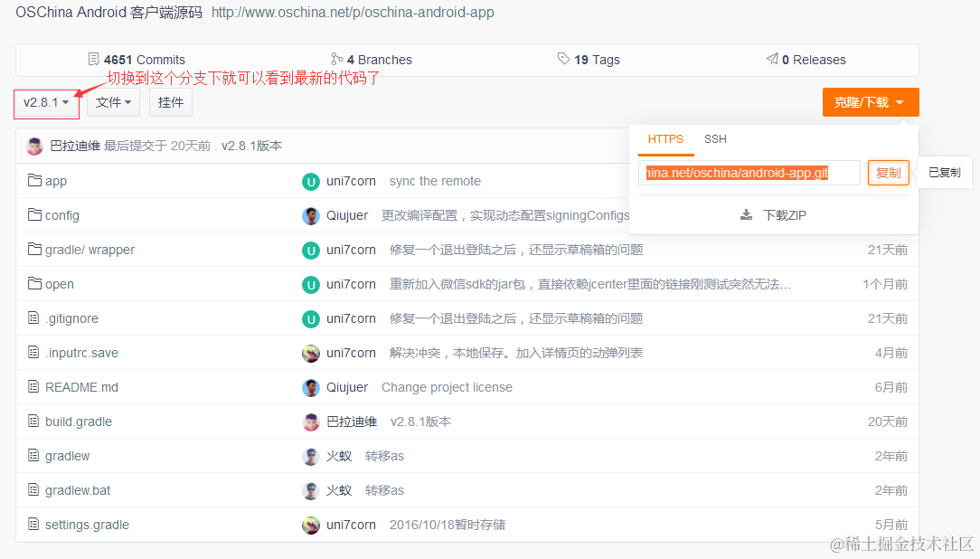The image size is (980, 559).
Task: Open the app folder
Action: (56, 181)
